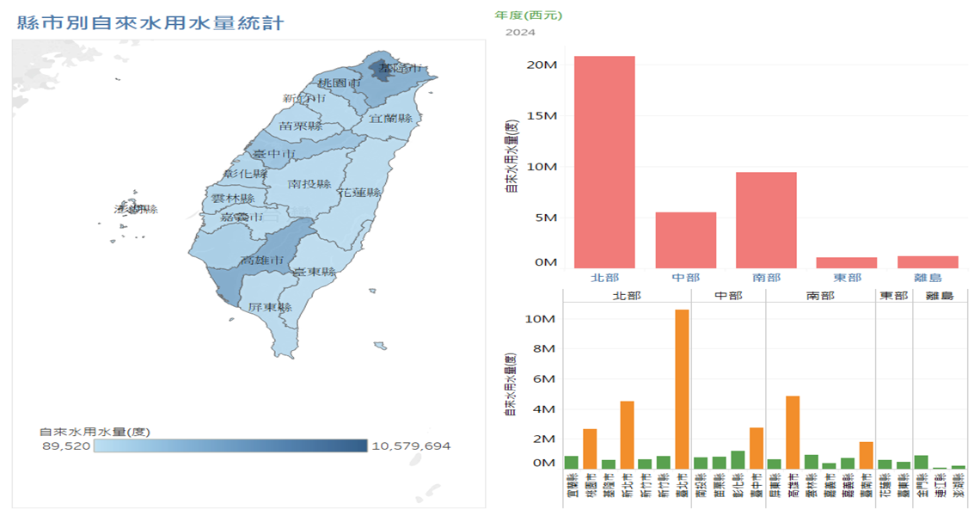Click the tallest orange 臺北市 bar
The width and height of the screenshot is (980, 516).
pyautogui.click(x=682, y=389)
